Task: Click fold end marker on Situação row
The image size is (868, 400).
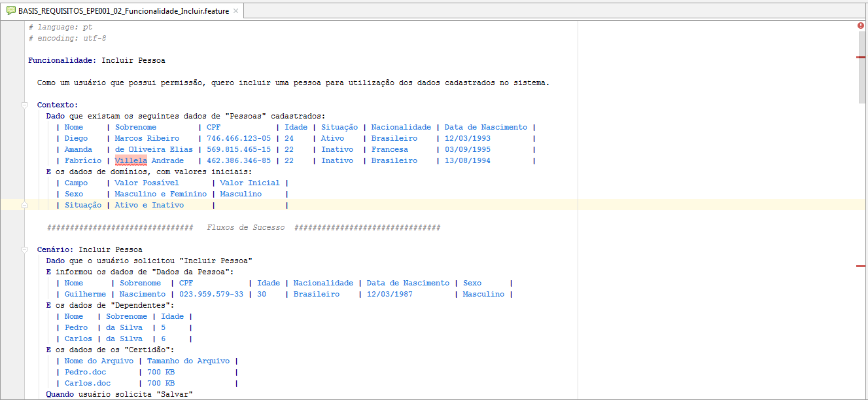Action: [x=24, y=206]
